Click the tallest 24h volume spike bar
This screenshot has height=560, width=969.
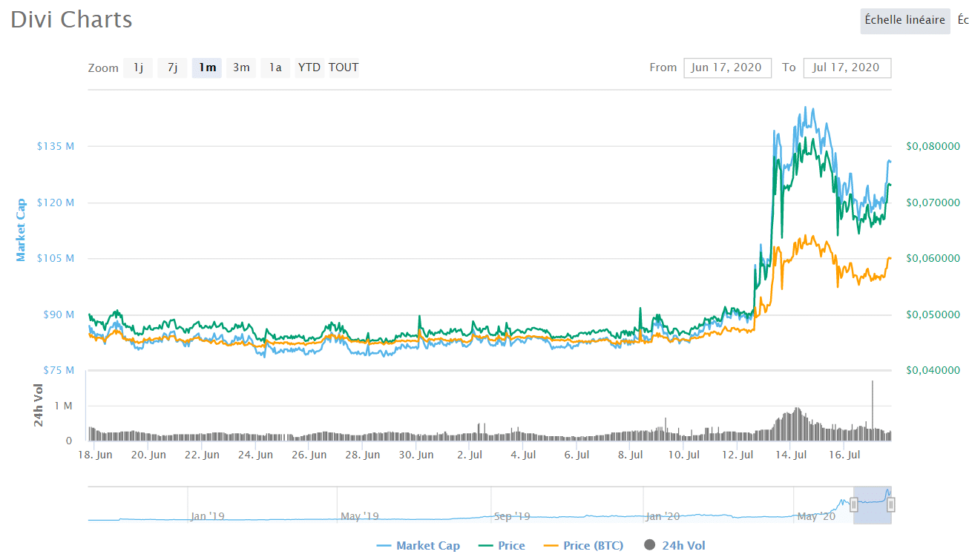point(873,411)
